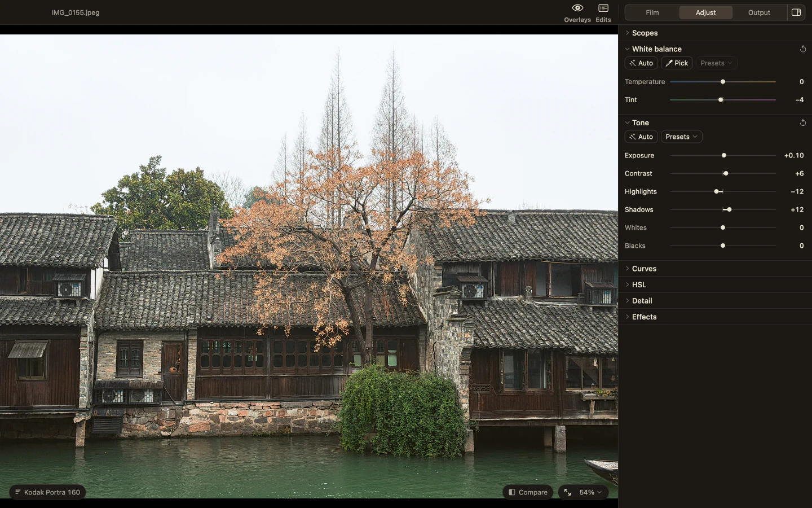
Task: Open the 54% zoom level dropdown
Action: (590, 492)
